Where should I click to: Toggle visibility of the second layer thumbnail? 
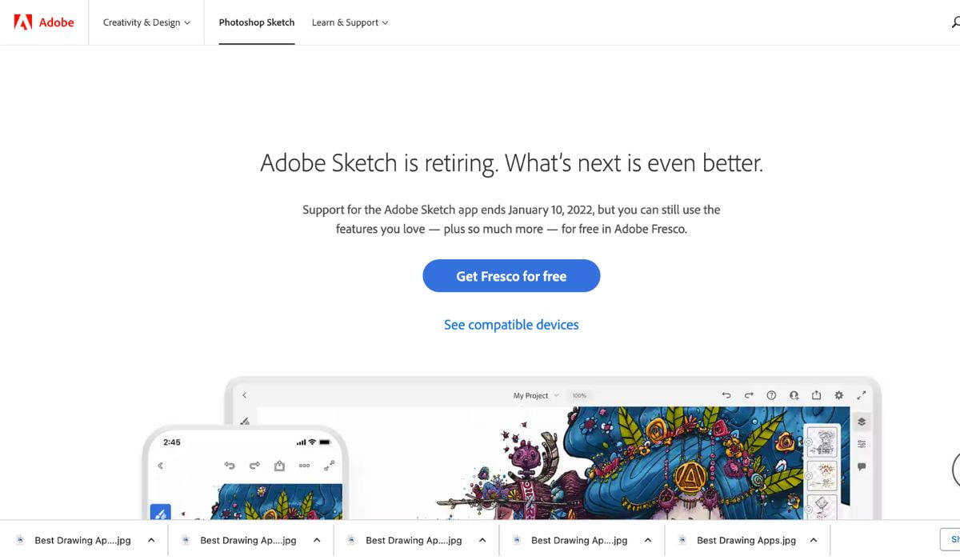pos(809,474)
